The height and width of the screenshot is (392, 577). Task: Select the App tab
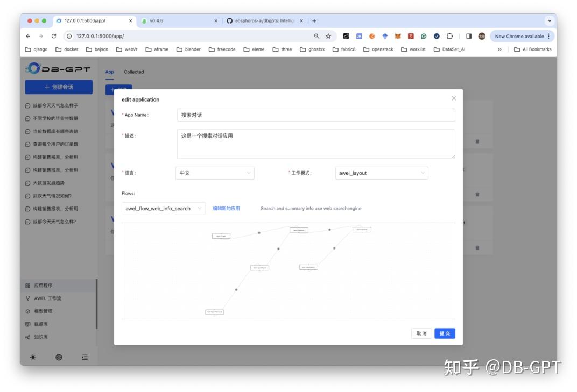click(x=109, y=72)
